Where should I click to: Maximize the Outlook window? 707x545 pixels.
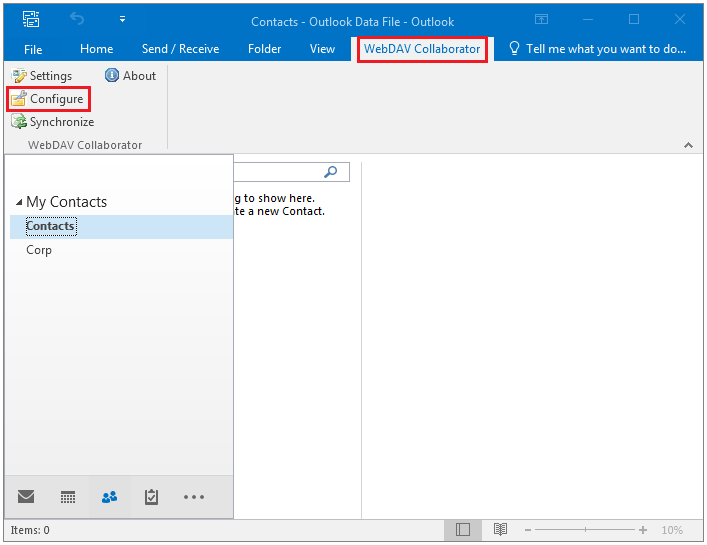click(x=634, y=19)
